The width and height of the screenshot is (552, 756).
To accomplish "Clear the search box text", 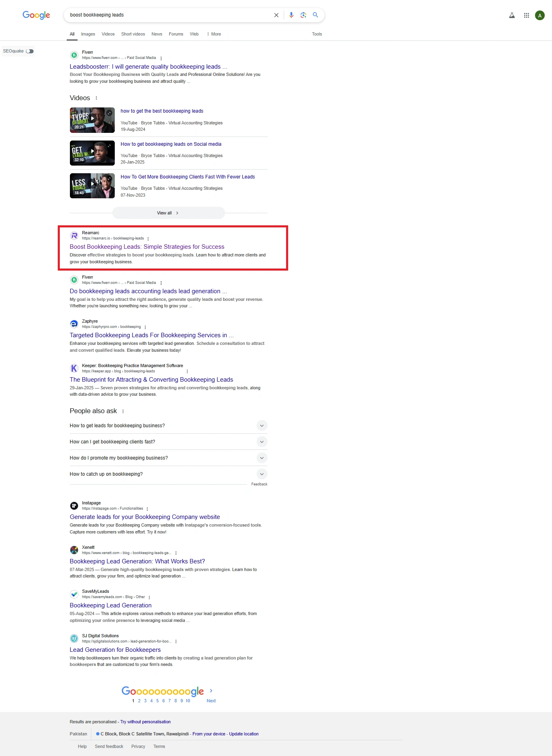I will [x=276, y=15].
